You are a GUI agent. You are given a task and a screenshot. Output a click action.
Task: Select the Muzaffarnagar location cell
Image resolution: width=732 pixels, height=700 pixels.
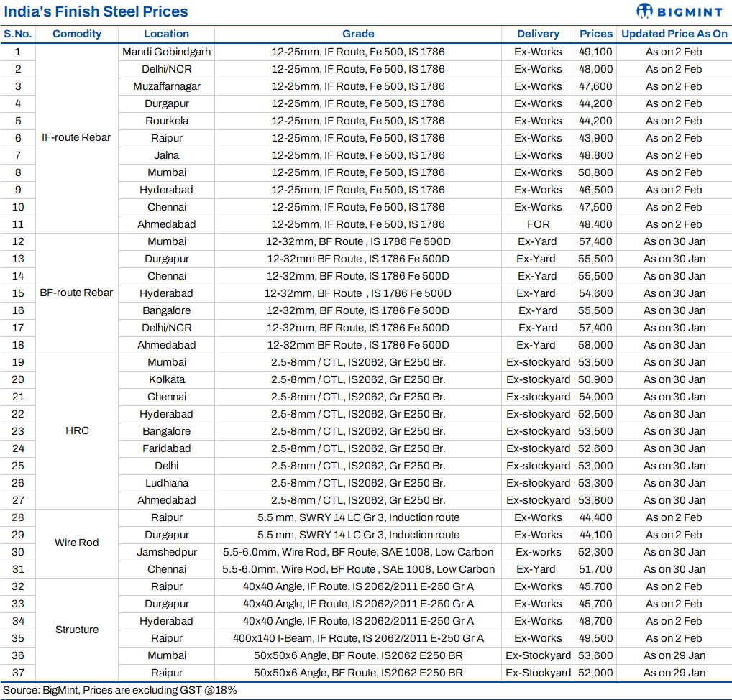pos(166,86)
